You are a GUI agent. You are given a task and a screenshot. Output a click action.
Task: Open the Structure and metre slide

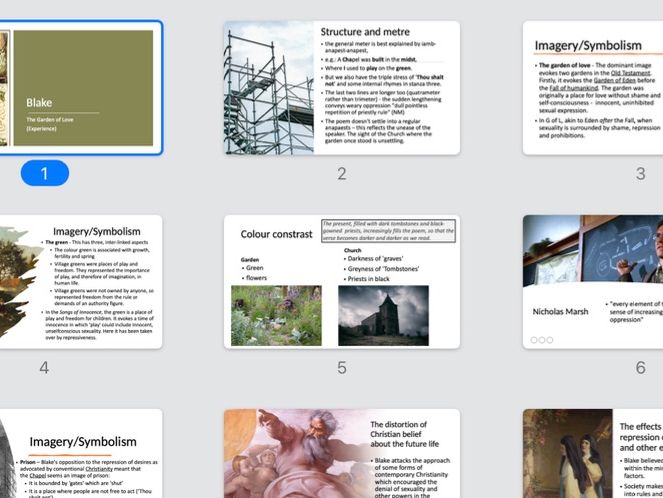342,88
